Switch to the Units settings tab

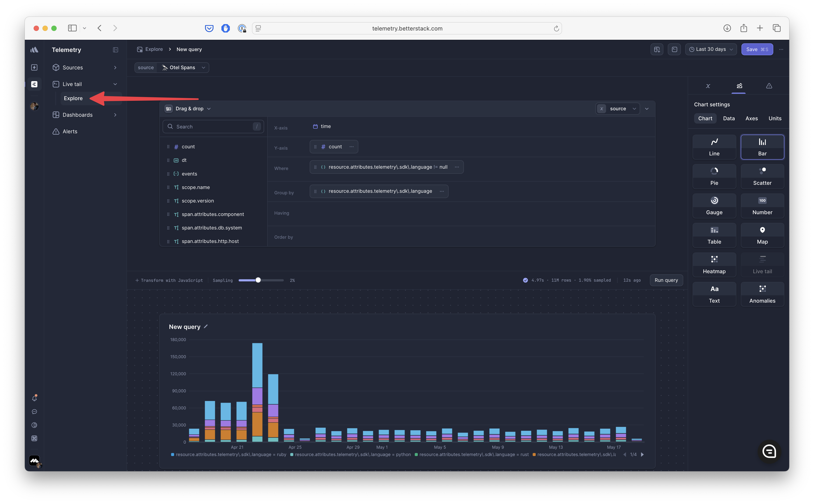point(775,118)
